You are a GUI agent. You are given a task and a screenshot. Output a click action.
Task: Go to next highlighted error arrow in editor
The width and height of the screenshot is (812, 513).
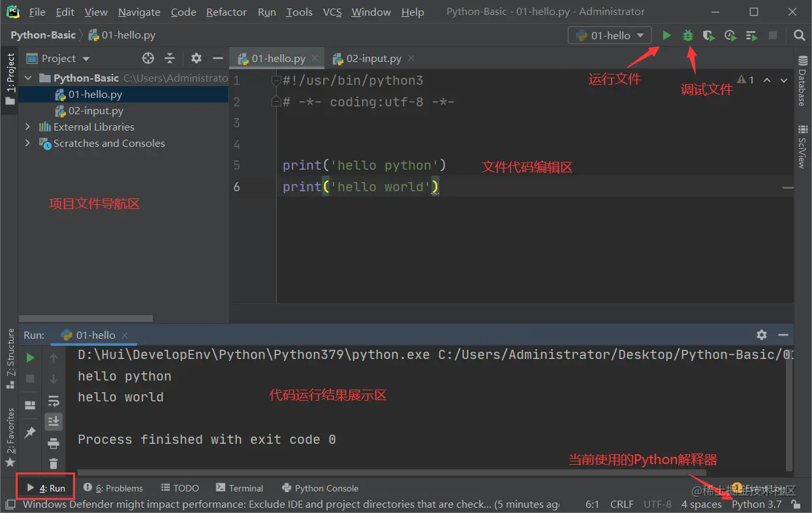(784, 80)
